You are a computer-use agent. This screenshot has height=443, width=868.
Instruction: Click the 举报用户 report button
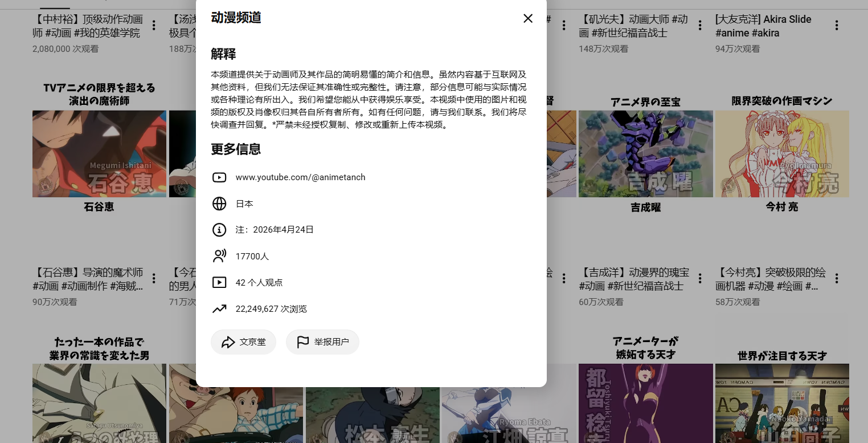[x=322, y=342]
